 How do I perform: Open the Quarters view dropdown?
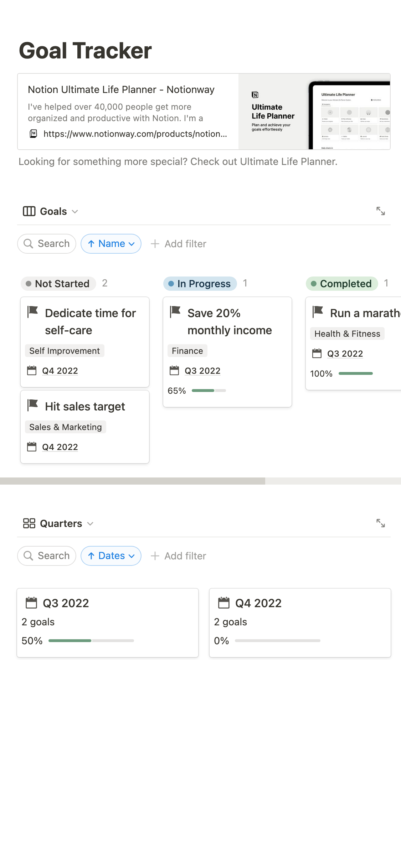90,523
